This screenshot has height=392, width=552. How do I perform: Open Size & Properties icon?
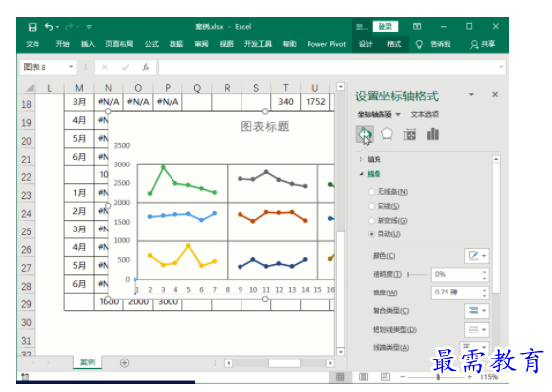(409, 134)
